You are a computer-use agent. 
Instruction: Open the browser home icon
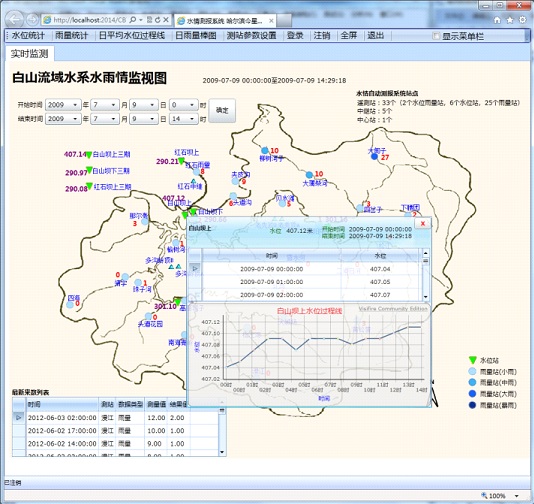[497, 20]
